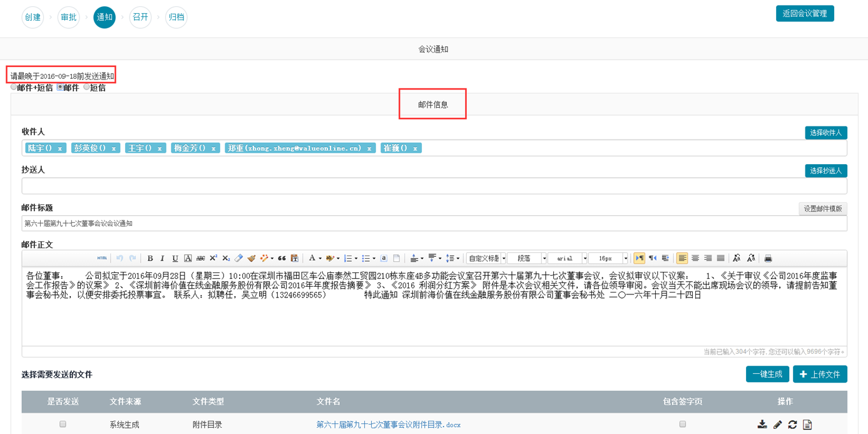This screenshot has height=434, width=868.
Task: Toggle HTML source view in editor
Action: pos(102,258)
